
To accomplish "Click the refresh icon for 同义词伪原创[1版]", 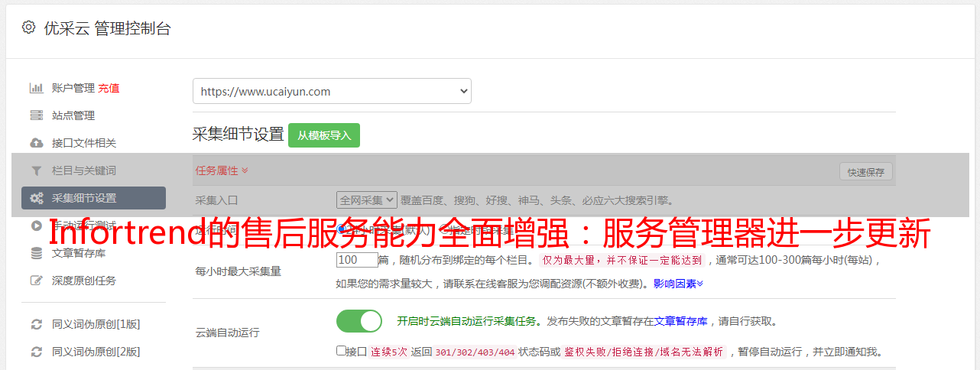I will [x=36, y=324].
